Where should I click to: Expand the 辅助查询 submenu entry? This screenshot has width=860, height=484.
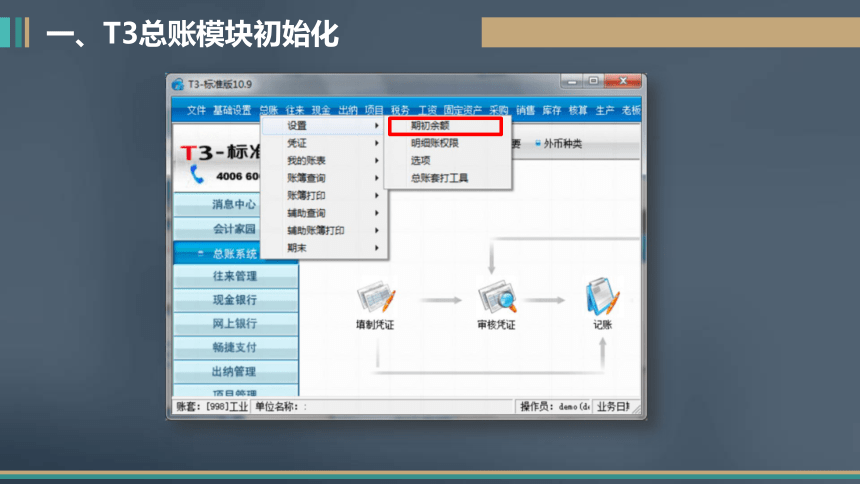point(324,213)
